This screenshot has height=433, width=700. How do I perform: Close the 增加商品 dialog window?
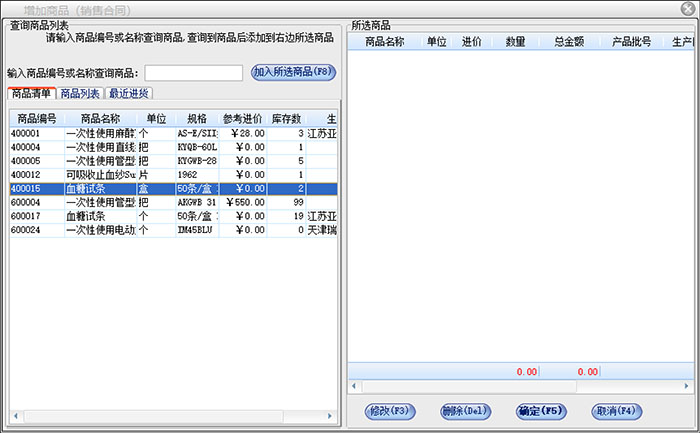pos(686,9)
